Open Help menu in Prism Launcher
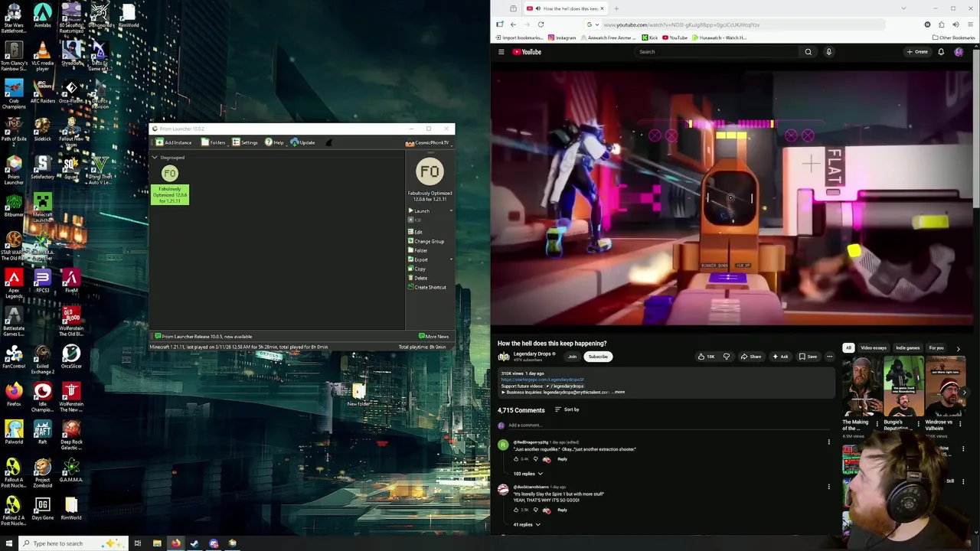Image resolution: width=980 pixels, height=551 pixels. point(274,142)
